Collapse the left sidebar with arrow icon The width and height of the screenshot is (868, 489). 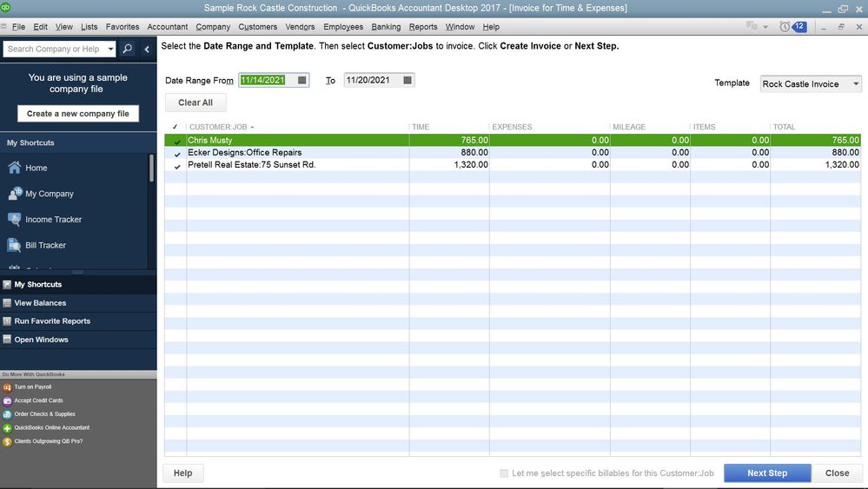pyautogui.click(x=147, y=50)
